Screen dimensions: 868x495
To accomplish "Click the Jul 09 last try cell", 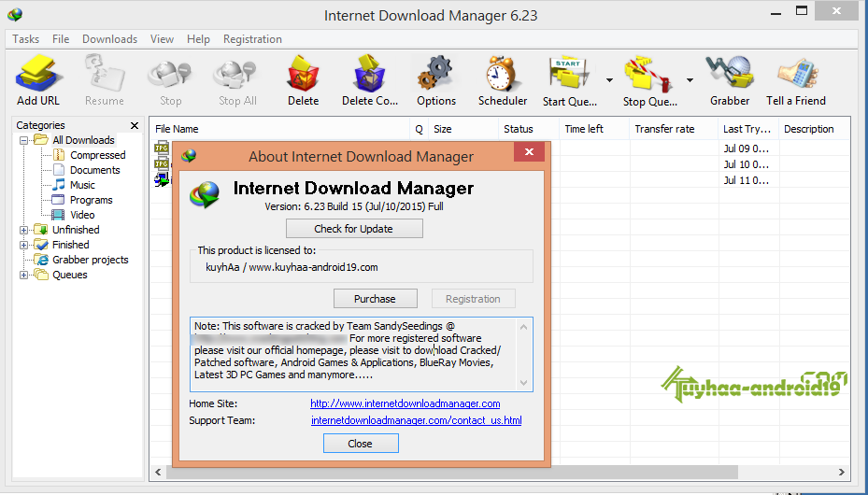I will pyautogui.click(x=746, y=148).
